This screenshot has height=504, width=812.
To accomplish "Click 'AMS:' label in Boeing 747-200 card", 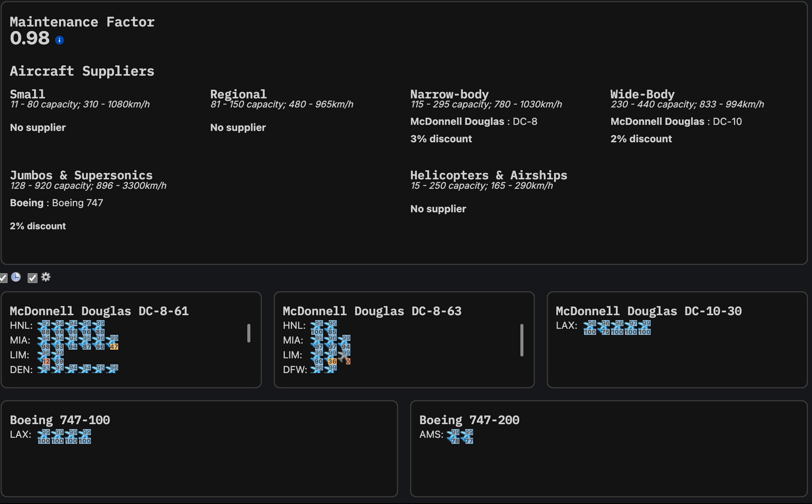I will [431, 434].
